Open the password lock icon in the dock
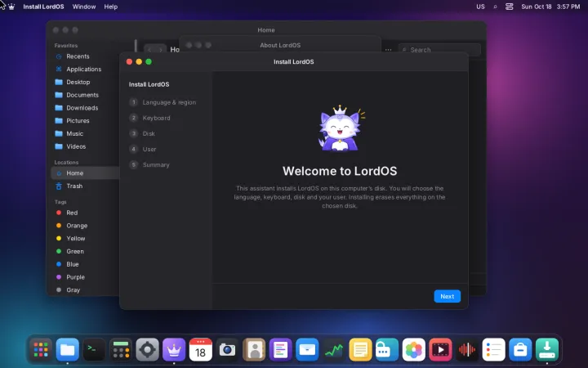The width and height of the screenshot is (588, 368). tap(387, 350)
